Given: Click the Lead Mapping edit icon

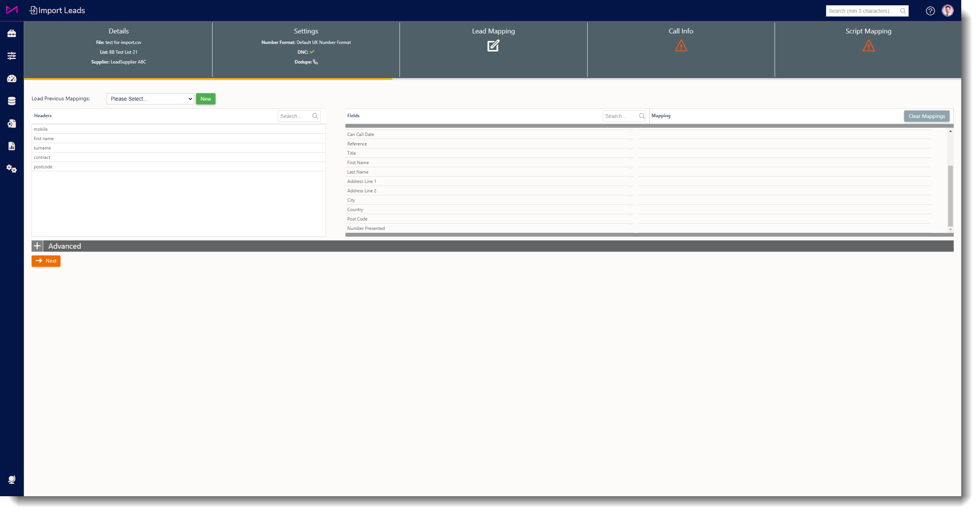Looking at the screenshot, I should (x=493, y=46).
